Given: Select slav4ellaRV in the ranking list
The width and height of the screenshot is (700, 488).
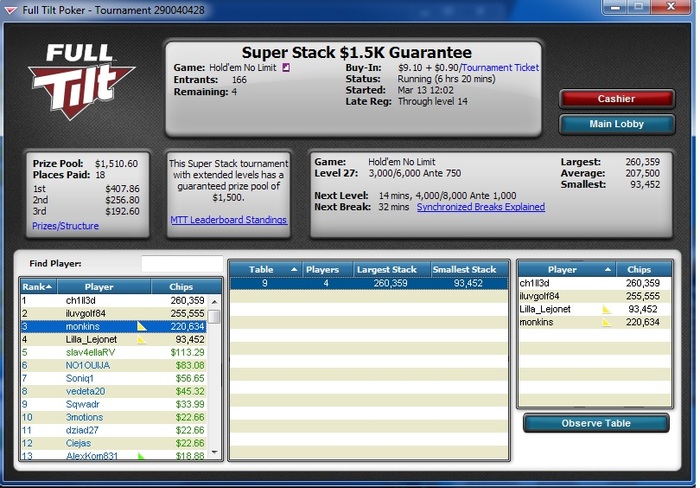Looking at the screenshot, I should [114, 352].
